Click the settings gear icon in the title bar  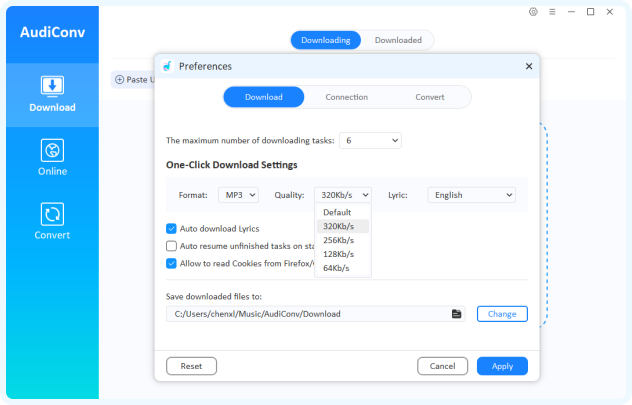(x=533, y=12)
